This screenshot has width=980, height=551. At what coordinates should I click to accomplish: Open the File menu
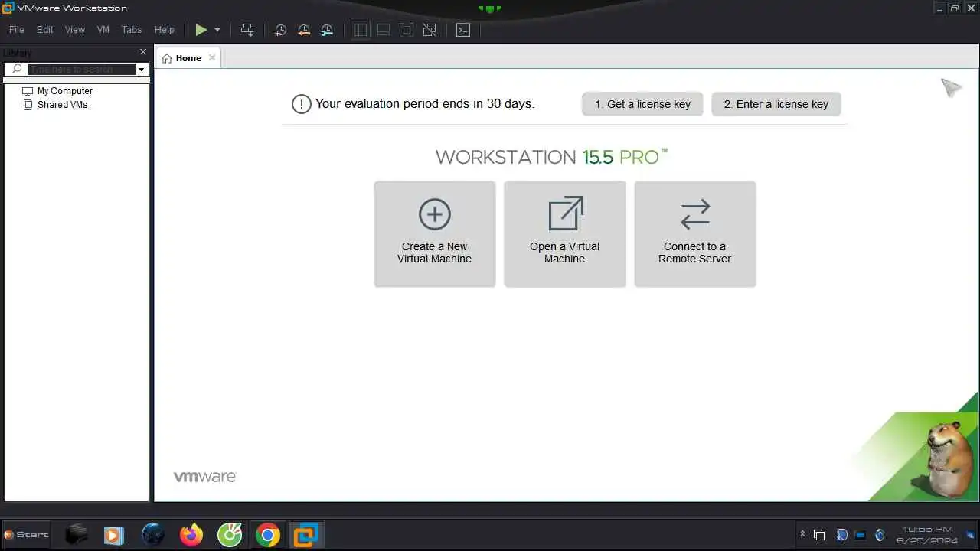coord(17,30)
